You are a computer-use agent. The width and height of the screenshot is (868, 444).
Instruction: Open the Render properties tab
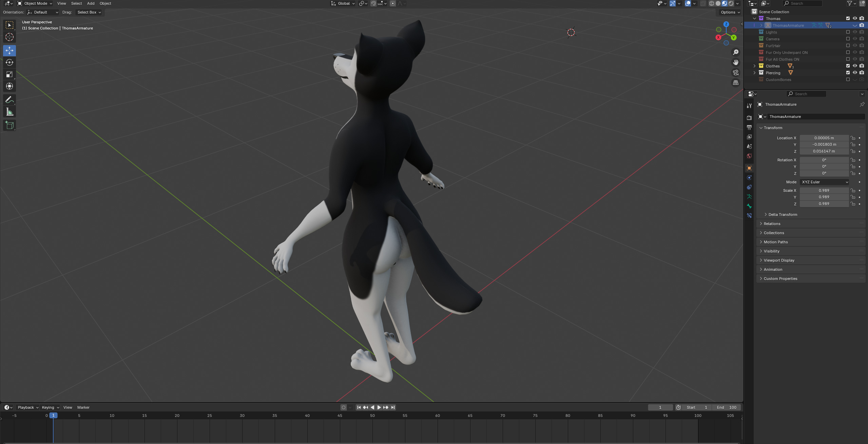(749, 118)
